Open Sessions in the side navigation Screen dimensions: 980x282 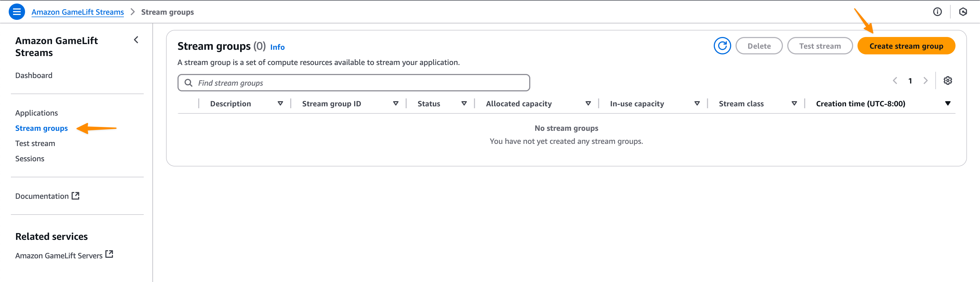pos(30,159)
